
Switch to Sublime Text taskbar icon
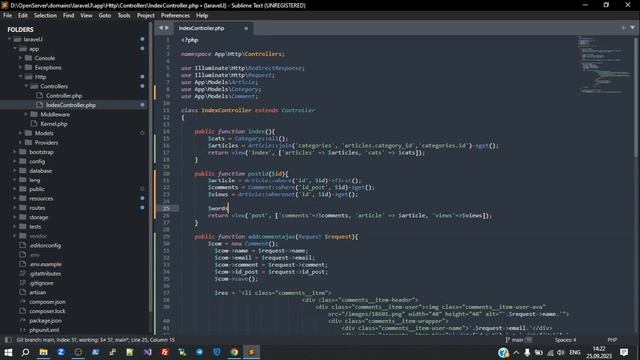point(251,352)
